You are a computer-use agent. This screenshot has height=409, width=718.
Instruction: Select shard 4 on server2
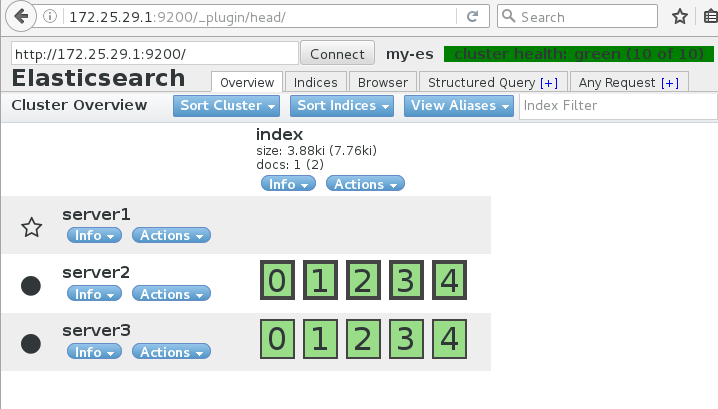point(449,280)
